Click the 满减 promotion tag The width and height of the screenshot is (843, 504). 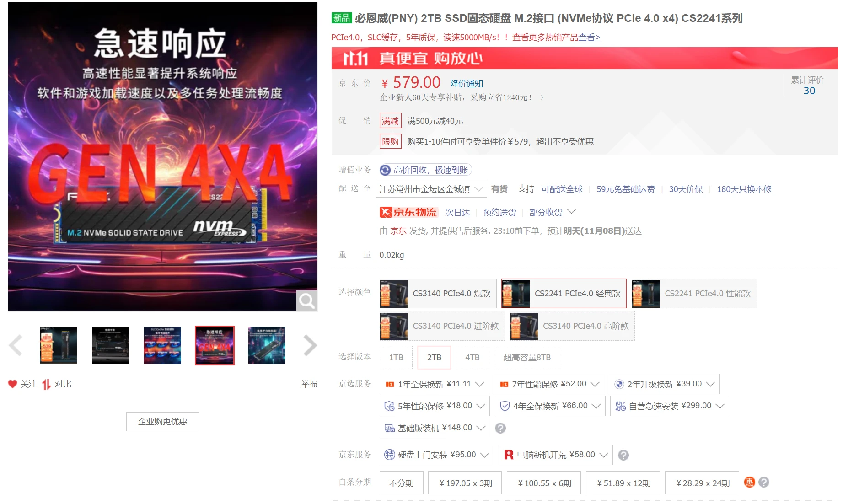pyautogui.click(x=390, y=121)
